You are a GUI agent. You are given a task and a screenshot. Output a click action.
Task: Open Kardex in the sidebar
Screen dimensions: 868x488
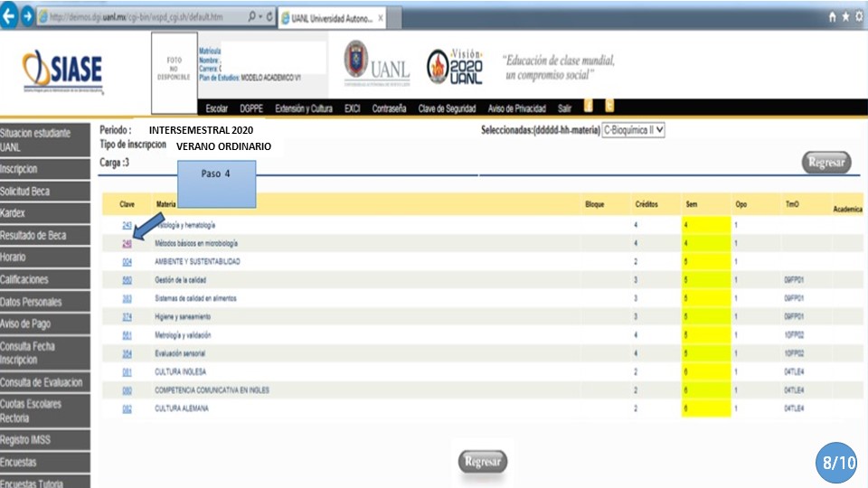[x=45, y=213]
